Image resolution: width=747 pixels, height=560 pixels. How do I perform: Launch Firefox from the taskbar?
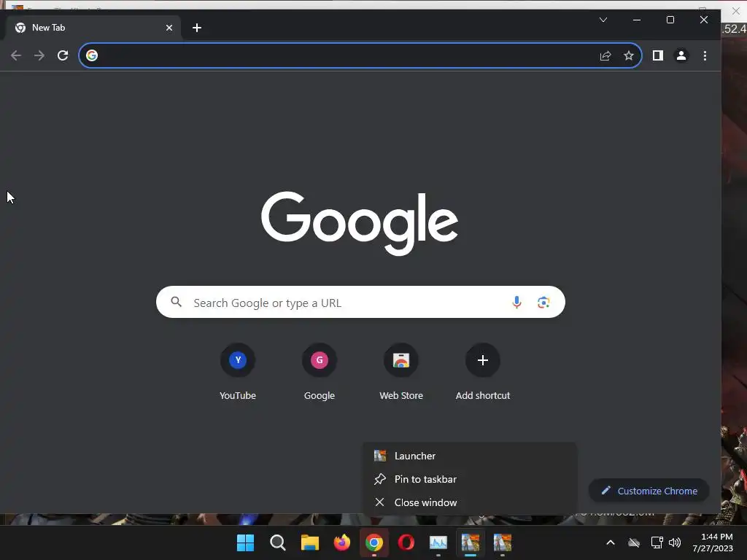pos(342,542)
